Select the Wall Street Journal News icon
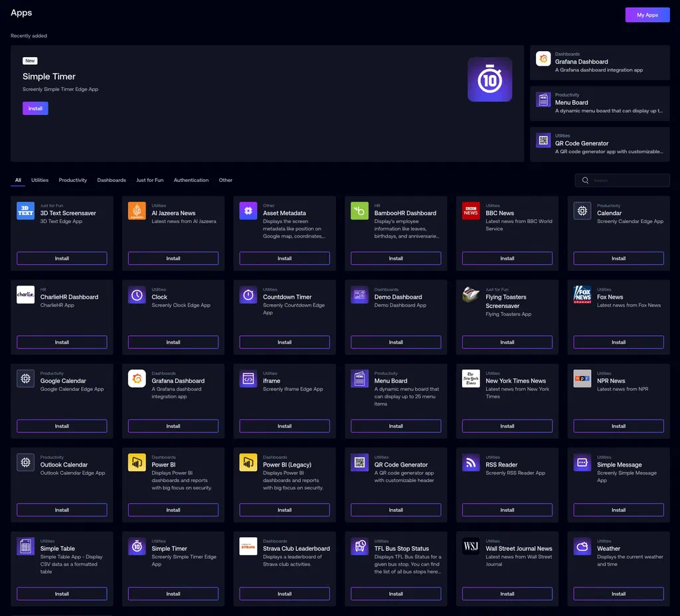This screenshot has height=616, width=680. point(471,546)
